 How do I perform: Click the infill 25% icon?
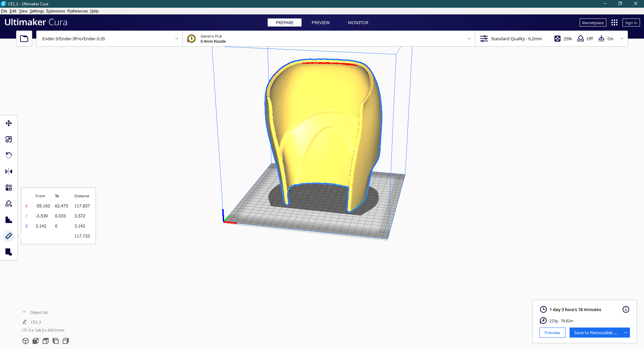coord(557,39)
